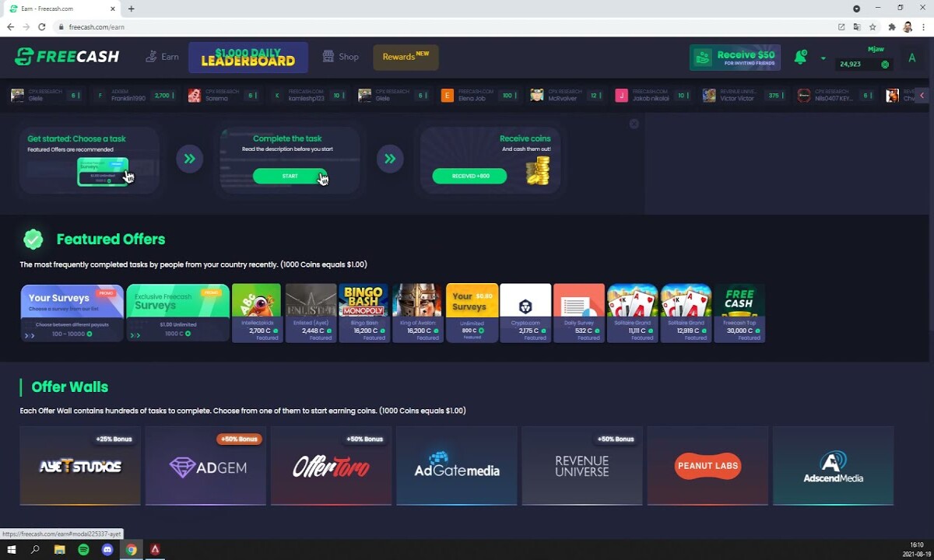This screenshot has width=934, height=560.
Task: Bookmark the page with the star icon
Action: point(873,26)
